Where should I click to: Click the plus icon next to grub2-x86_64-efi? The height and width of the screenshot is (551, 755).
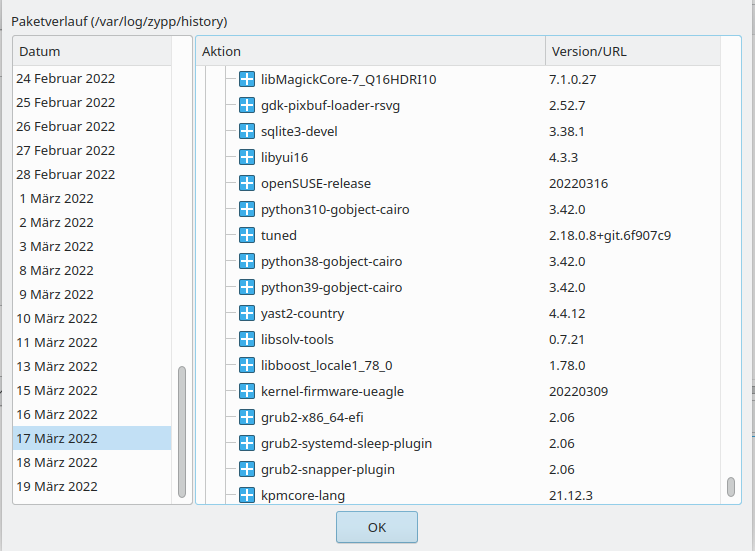pyautogui.click(x=247, y=417)
